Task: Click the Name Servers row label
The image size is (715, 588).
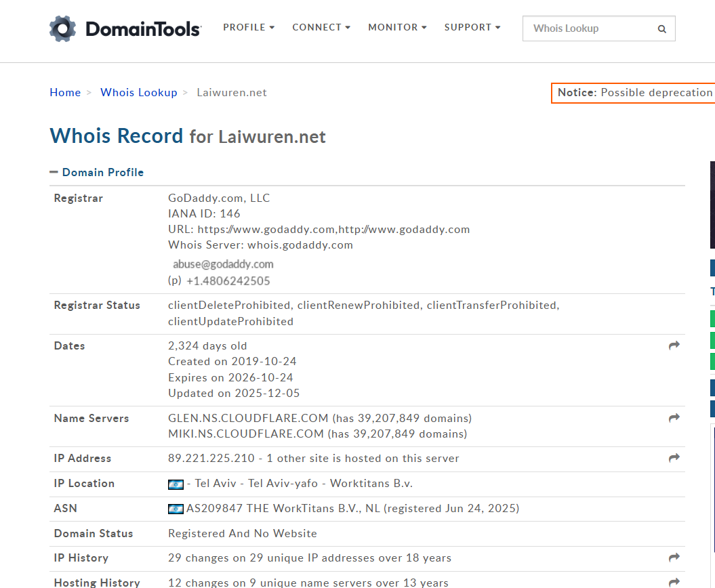Action: click(x=91, y=419)
